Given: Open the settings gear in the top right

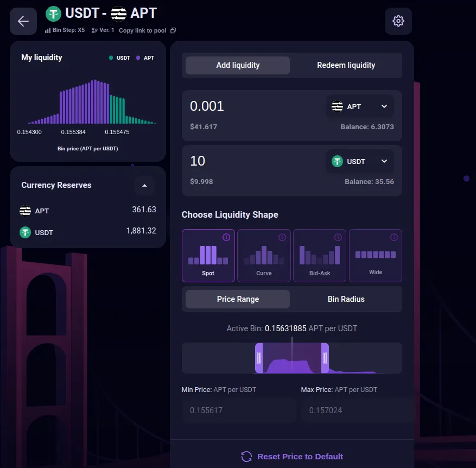Looking at the screenshot, I should point(398,21).
